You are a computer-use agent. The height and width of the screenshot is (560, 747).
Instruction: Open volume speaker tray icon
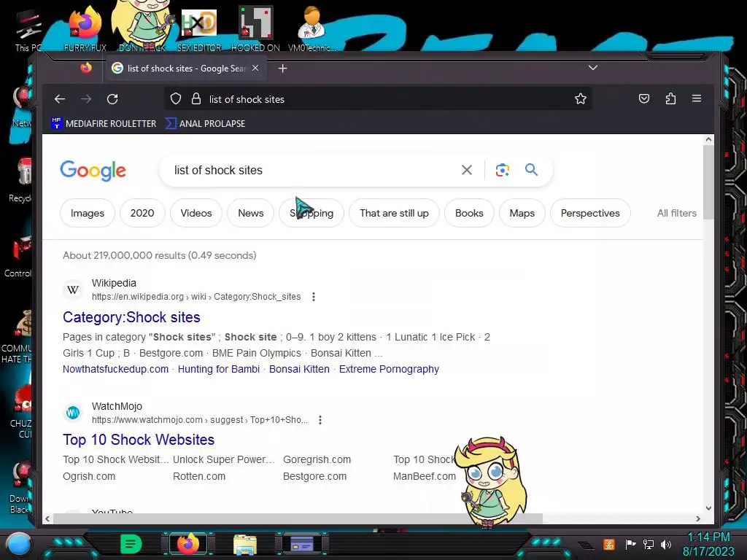tap(666, 544)
